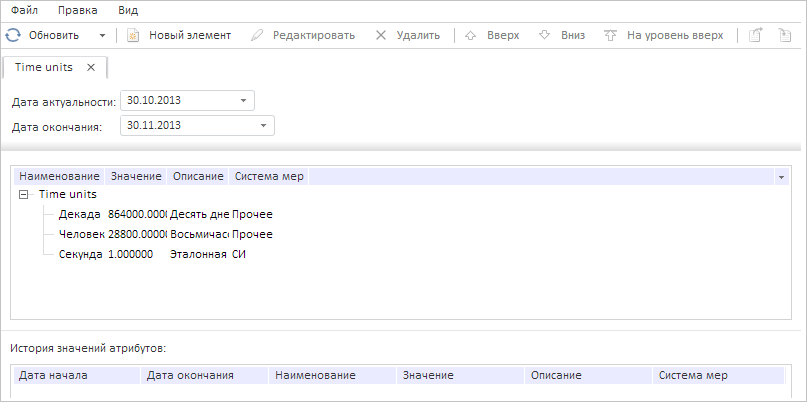Click the На уровень вверх icon
This screenshot has width=807, height=402.
pyautogui.click(x=611, y=35)
